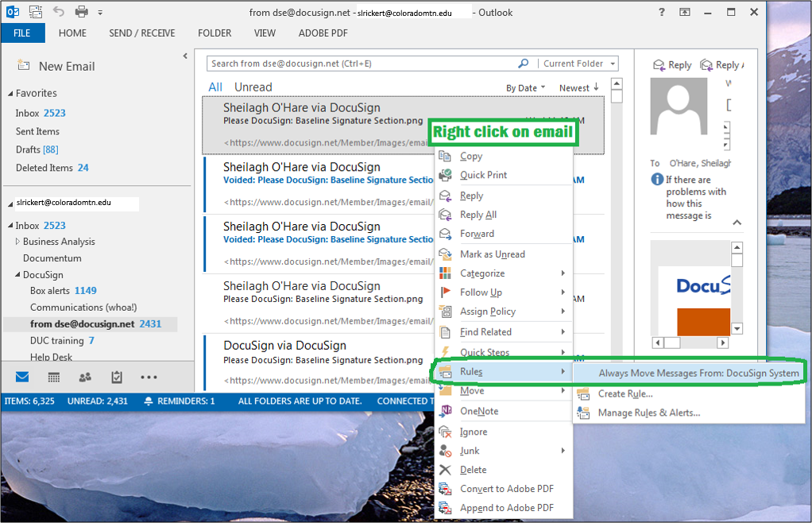Collapse the account Inbox tree node

[x=10, y=226]
